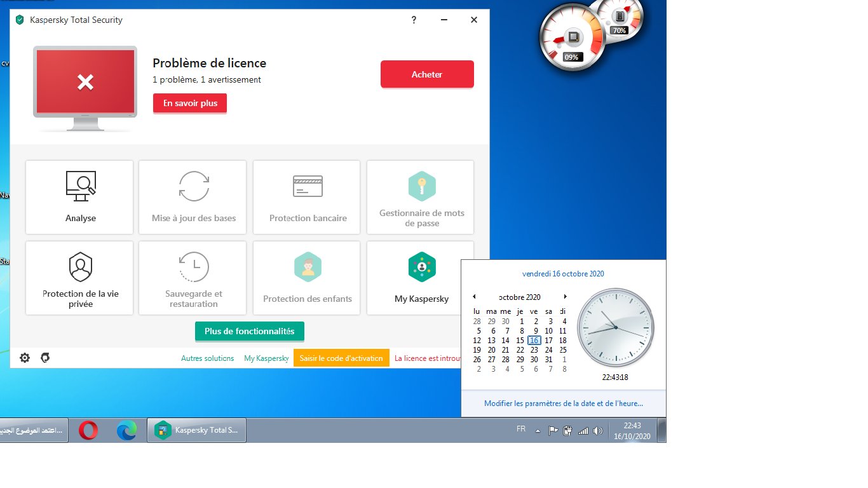Click Modifier les paramètres de la date link

(564, 403)
